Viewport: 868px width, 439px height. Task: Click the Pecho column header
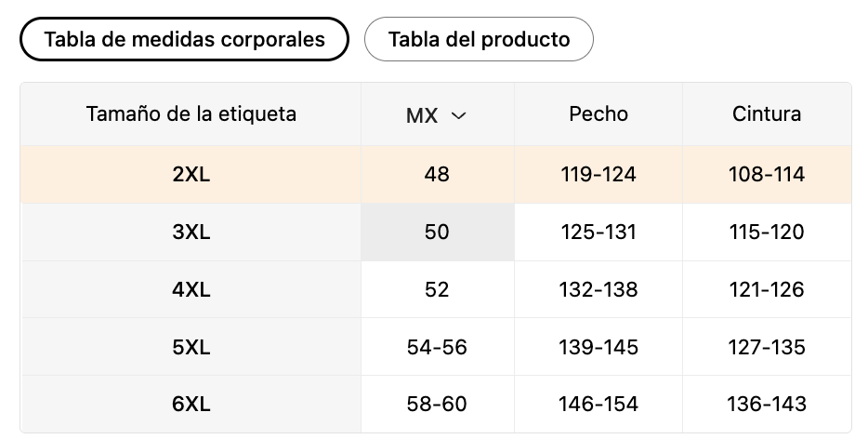pyautogui.click(x=598, y=114)
